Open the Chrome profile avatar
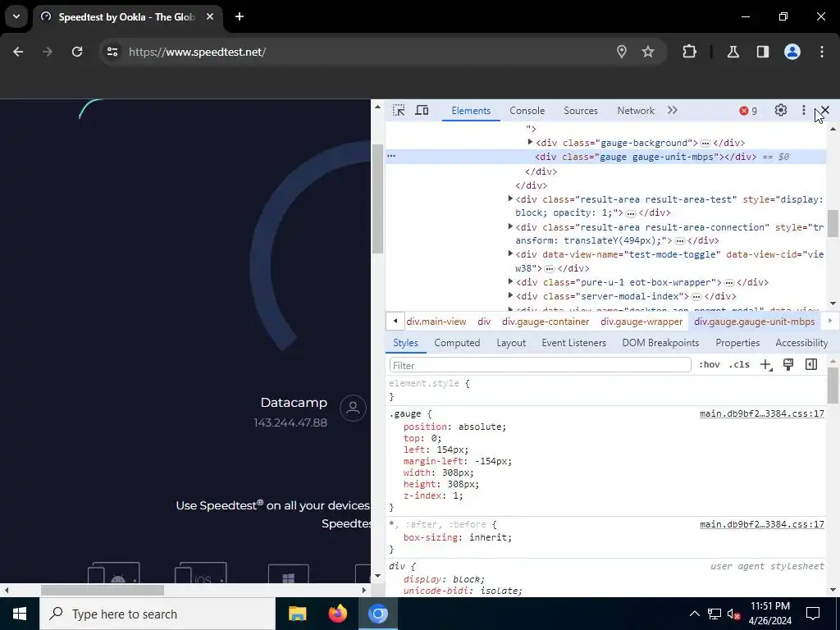 click(792, 52)
